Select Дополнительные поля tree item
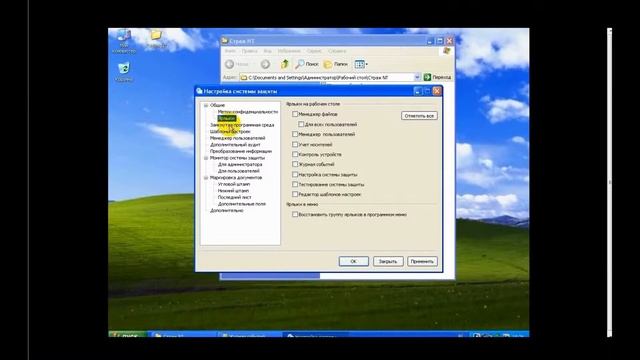 pyautogui.click(x=241, y=204)
